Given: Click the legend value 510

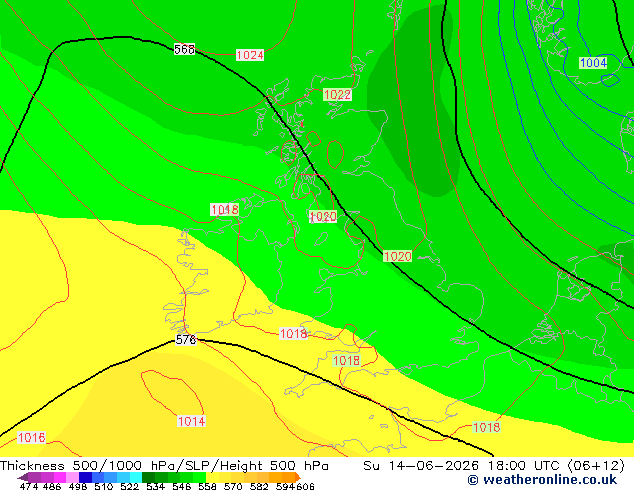Looking at the screenshot, I should pyautogui.click(x=104, y=486).
